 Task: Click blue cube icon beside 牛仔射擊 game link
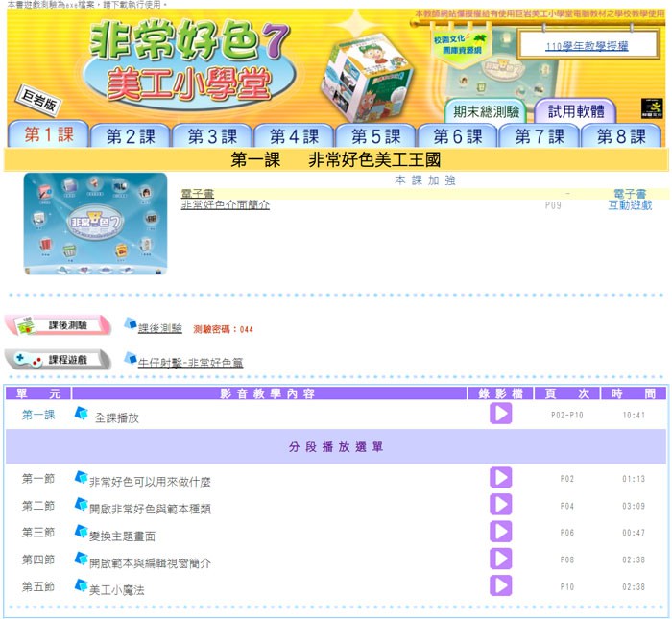[130, 359]
